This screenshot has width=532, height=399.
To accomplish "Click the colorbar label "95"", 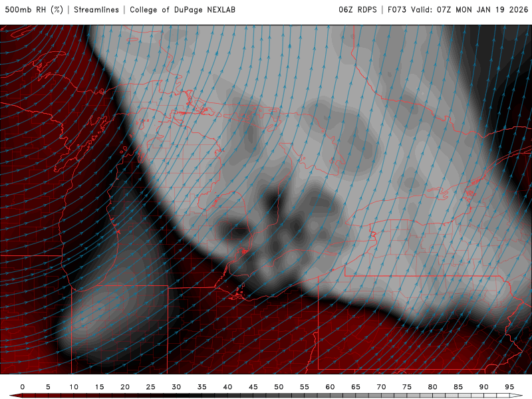I will tap(509, 387).
